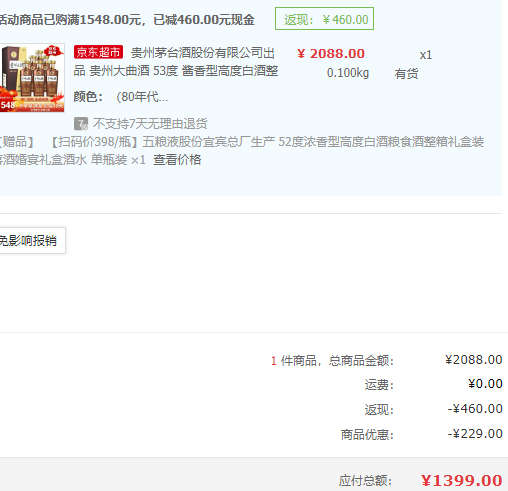Click the 返现 ¥460.00 green tag

pos(324,19)
